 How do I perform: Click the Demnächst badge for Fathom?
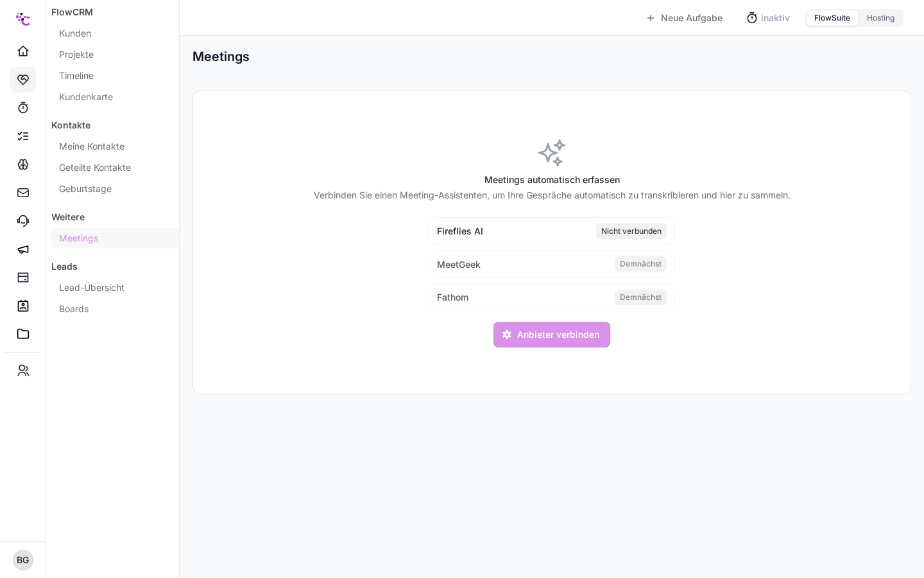(x=640, y=297)
